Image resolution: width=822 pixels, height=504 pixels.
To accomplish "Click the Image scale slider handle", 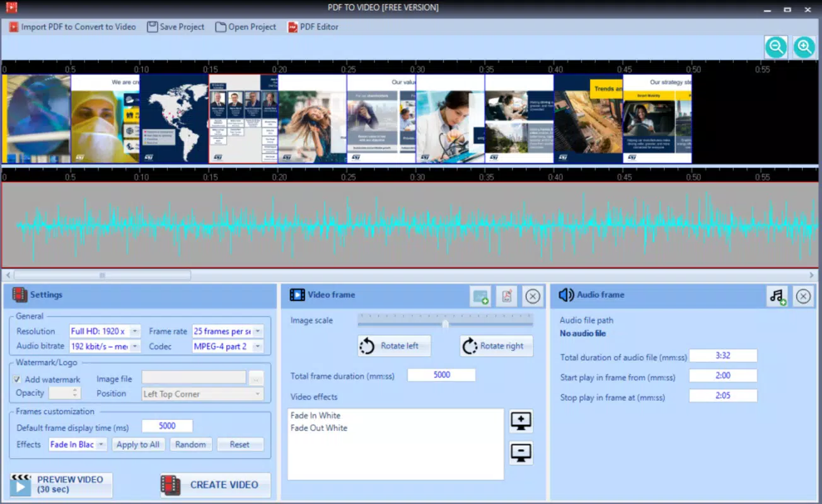I will 445,324.
